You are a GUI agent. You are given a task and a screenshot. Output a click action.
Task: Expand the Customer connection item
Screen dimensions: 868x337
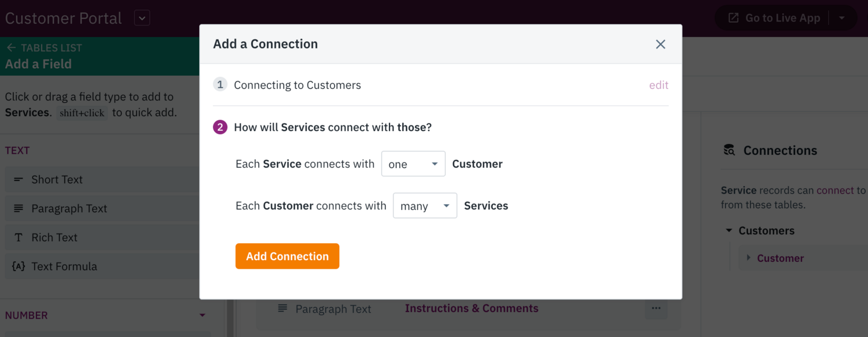(748, 258)
